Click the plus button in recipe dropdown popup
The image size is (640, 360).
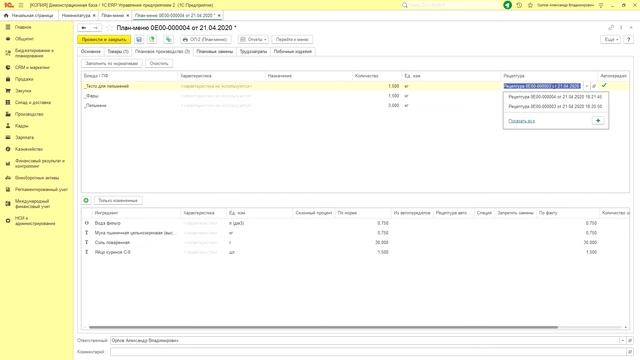tap(598, 121)
